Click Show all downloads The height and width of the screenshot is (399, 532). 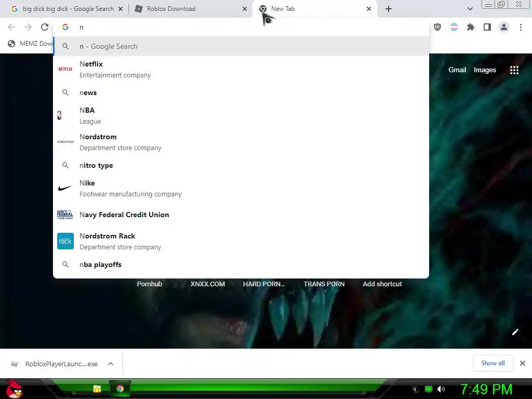coord(493,363)
